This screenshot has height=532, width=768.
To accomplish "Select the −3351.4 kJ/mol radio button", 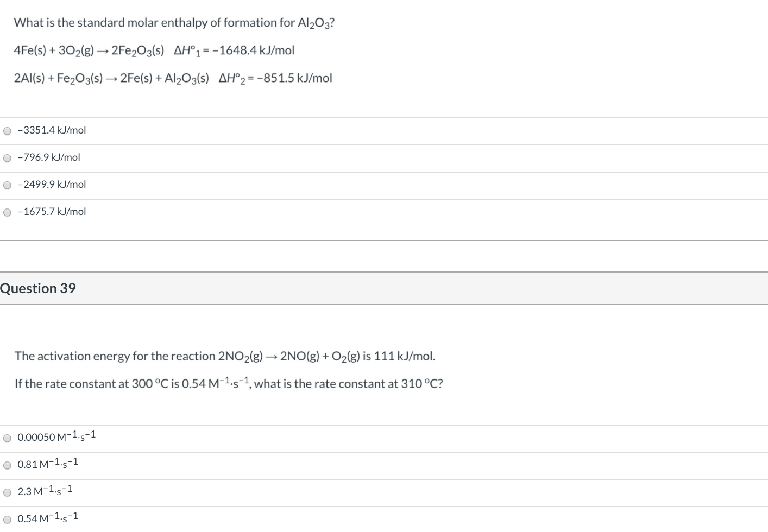I will [x=7, y=130].
